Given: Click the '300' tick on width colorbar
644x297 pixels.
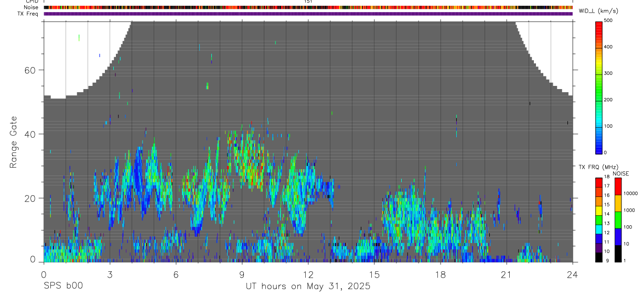Looking at the screenshot, I should [x=608, y=73].
